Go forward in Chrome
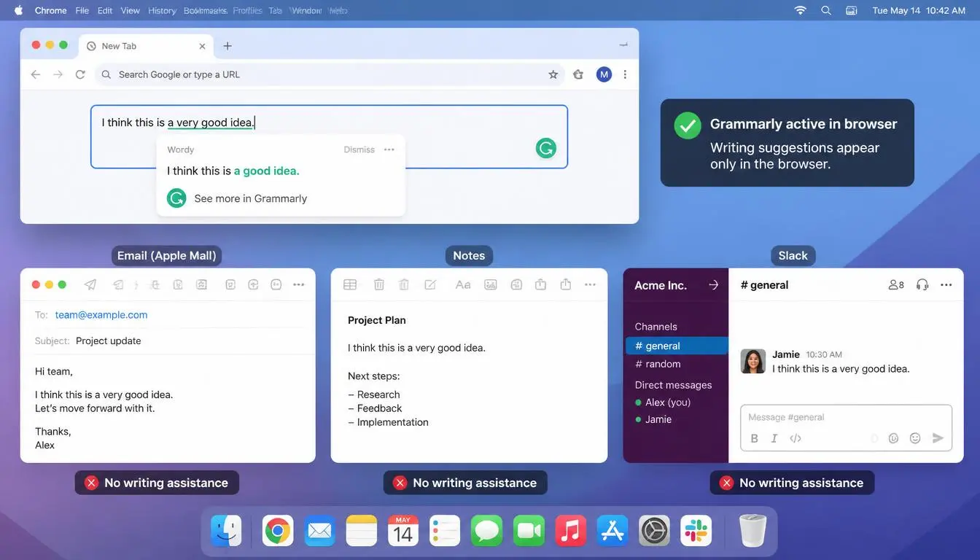Image resolution: width=980 pixels, height=560 pixels. 58,74
